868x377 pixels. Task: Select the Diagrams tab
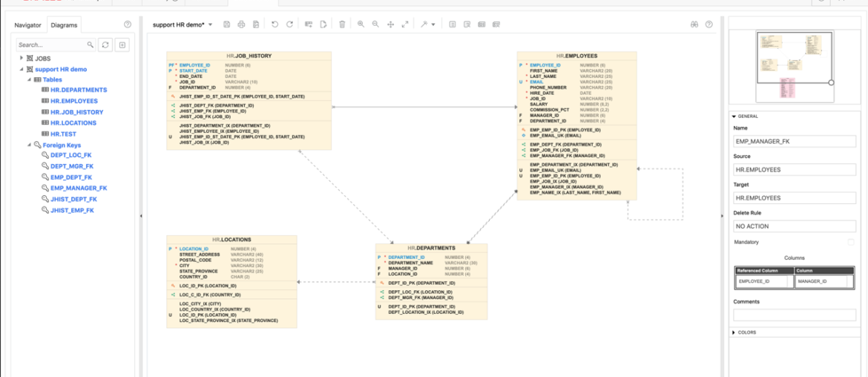[x=64, y=25]
